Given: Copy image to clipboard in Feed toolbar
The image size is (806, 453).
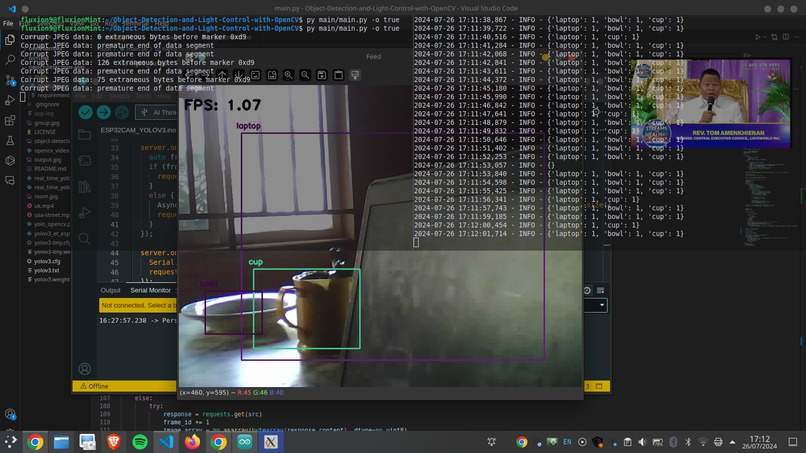Looking at the screenshot, I should (x=338, y=75).
